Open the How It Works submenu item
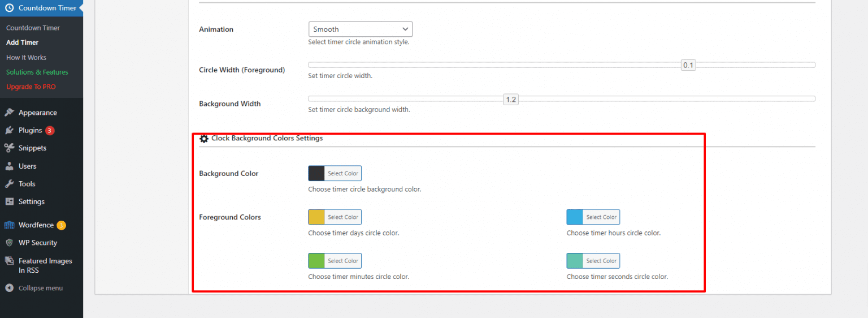The height and width of the screenshot is (318, 868). coord(26,57)
